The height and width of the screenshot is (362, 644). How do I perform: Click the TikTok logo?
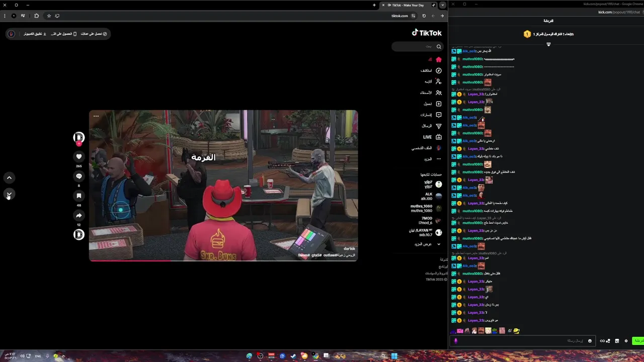[427, 33]
